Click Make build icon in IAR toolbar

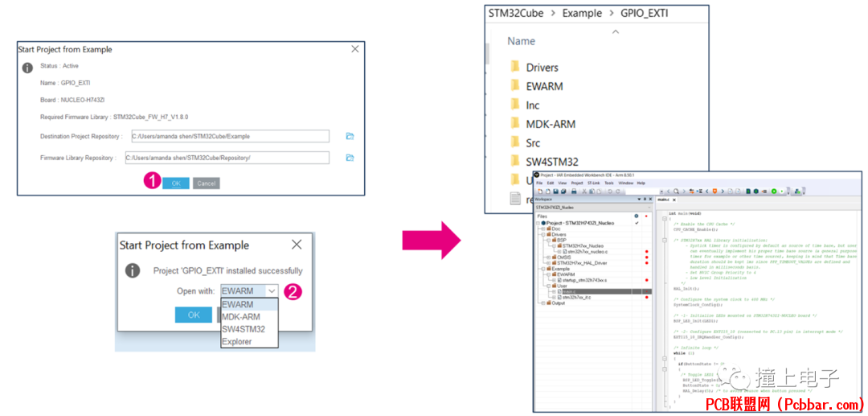(756, 192)
